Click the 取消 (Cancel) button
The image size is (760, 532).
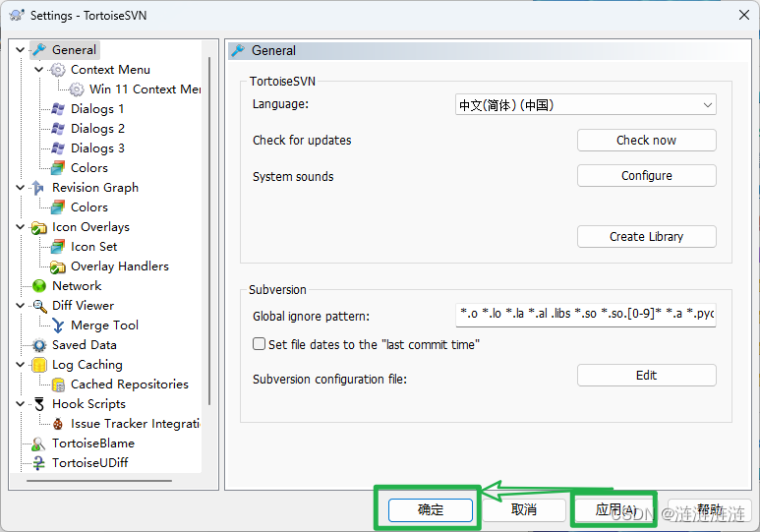point(524,509)
